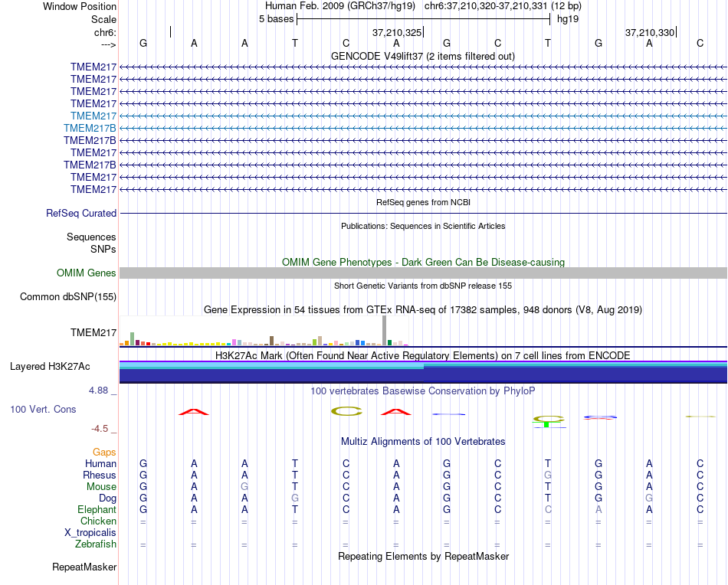The width and height of the screenshot is (728, 585).
Task: Click the X_tropicalis species label
Action: click(x=90, y=533)
